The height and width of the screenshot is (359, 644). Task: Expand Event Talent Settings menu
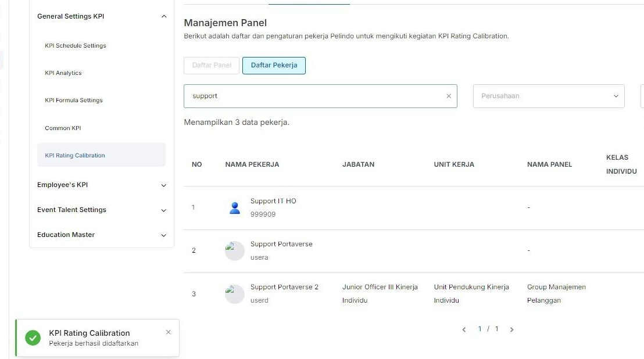[163, 210]
